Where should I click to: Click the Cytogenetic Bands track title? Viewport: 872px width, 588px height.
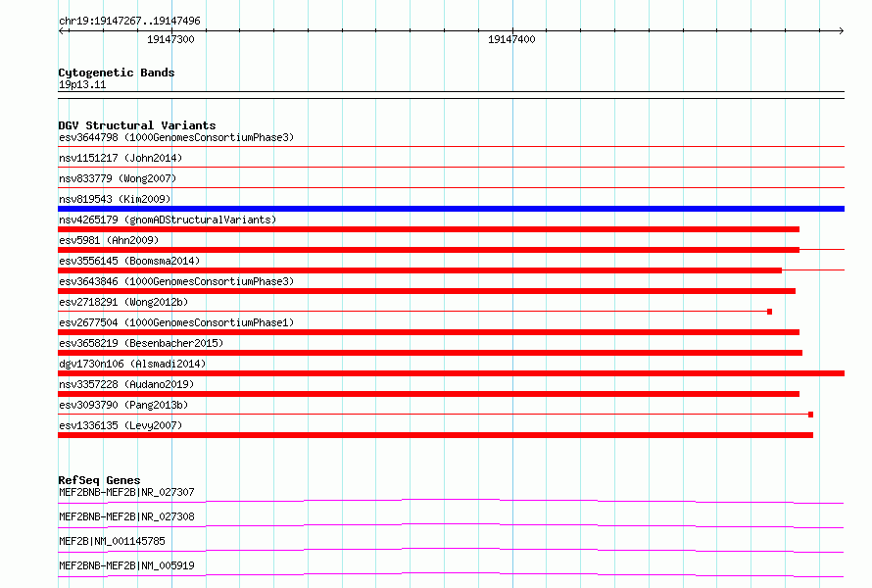pos(117,73)
